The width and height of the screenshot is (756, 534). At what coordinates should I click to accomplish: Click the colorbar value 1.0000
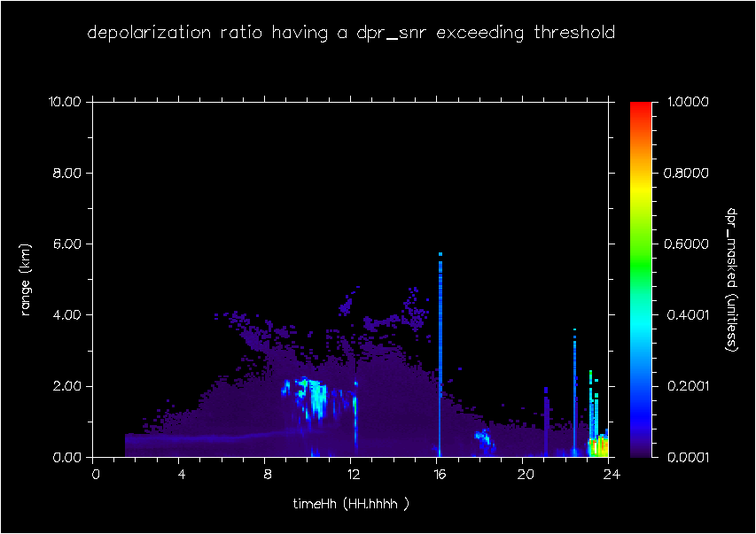pos(688,102)
